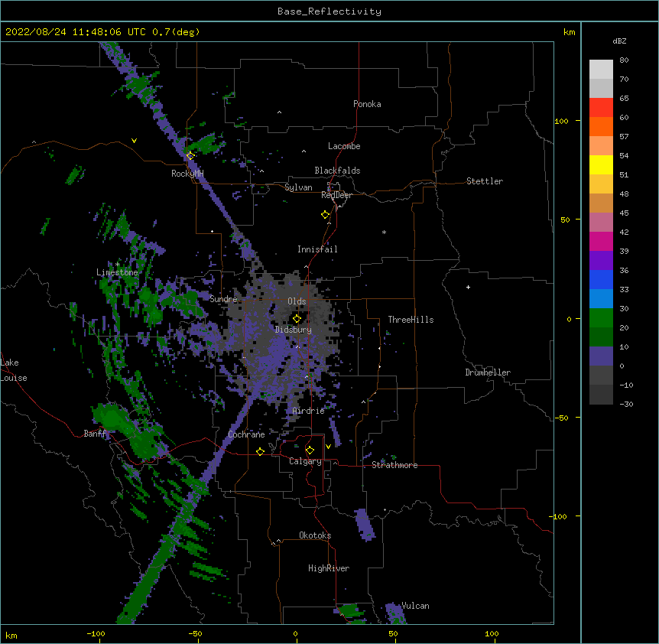The height and width of the screenshot is (644, 659).
Task: Select the Olds label
Action: tap(297, 301)
